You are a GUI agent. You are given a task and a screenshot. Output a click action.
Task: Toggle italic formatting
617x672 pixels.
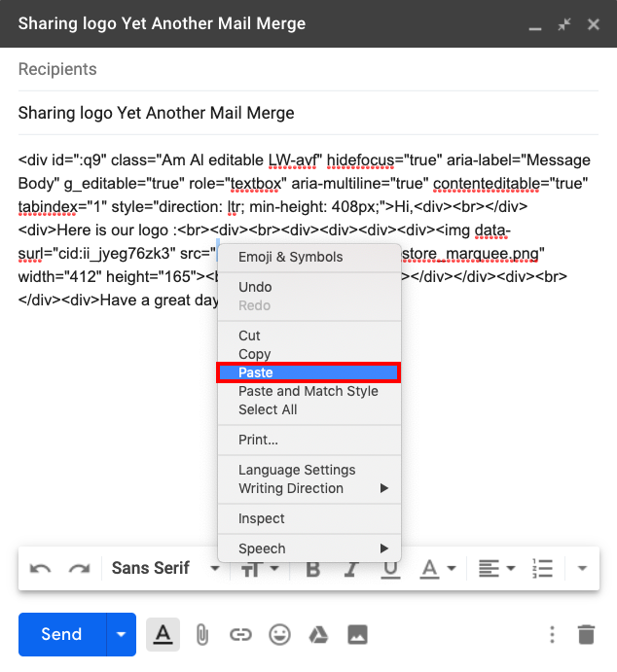(352, 569)
